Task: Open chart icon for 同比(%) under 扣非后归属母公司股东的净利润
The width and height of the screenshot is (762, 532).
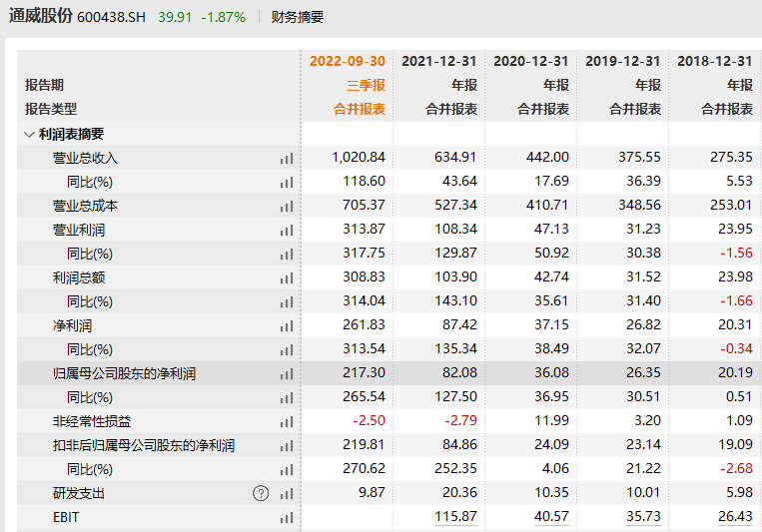Action: (x=287, y=470)
